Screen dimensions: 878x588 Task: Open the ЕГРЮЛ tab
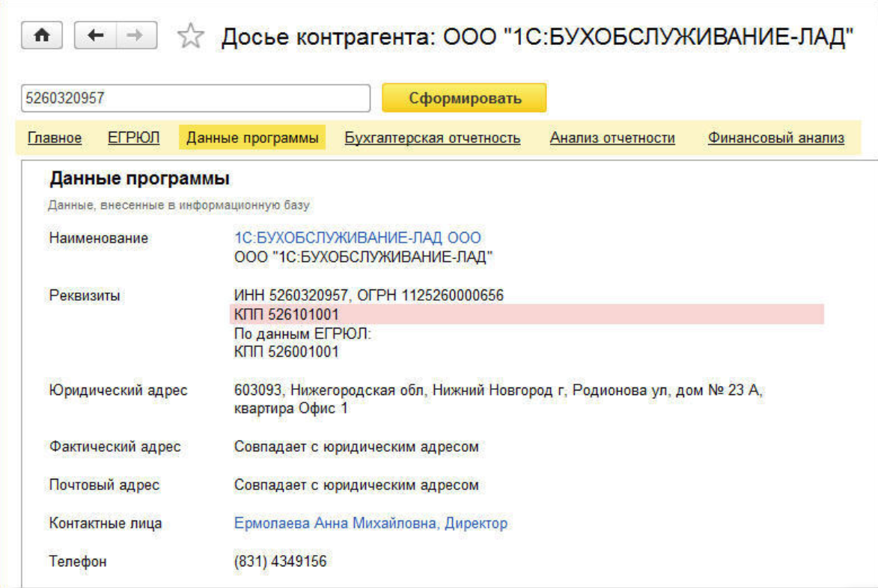point(134,138)
